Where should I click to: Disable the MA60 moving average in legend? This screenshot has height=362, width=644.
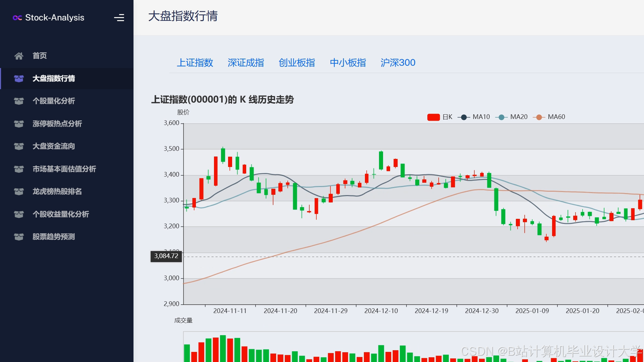point(556,117)
